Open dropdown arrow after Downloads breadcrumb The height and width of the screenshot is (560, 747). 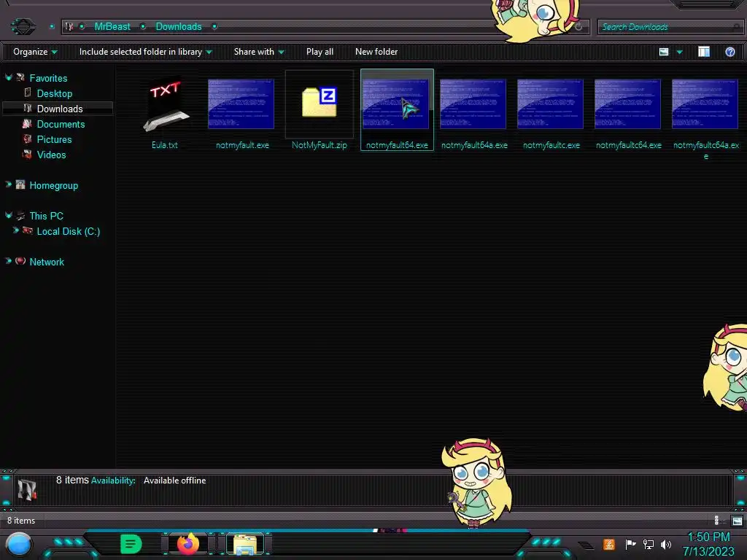214,27
